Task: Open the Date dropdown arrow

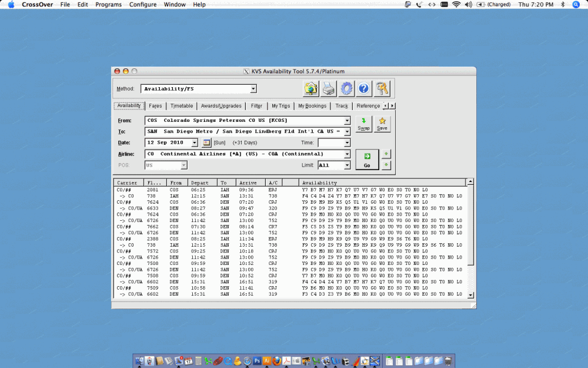Action: coord(195,142)
